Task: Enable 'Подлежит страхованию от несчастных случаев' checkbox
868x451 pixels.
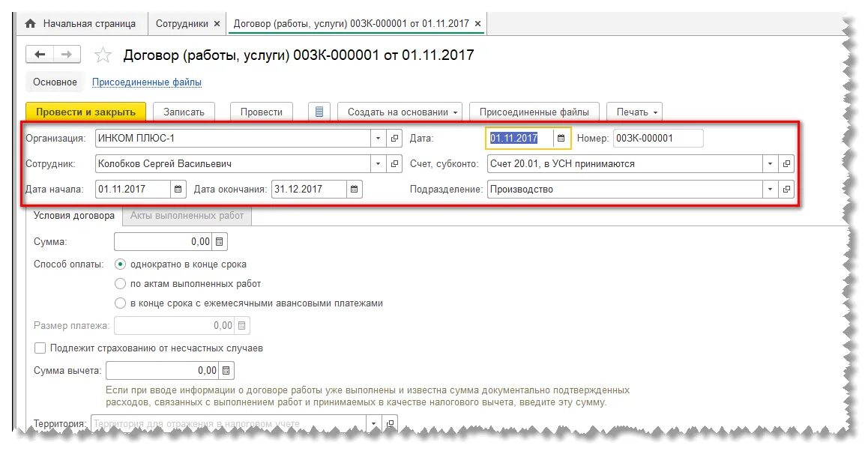Action: click(x=40, y=348)
